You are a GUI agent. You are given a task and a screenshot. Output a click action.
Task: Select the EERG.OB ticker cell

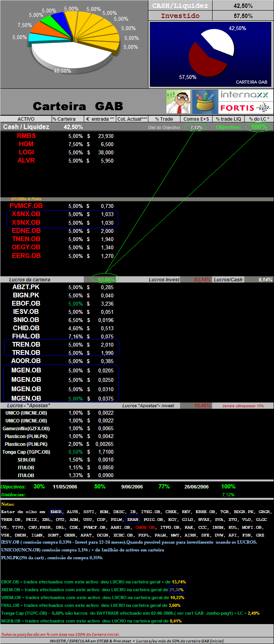click(x=26, y=256)
